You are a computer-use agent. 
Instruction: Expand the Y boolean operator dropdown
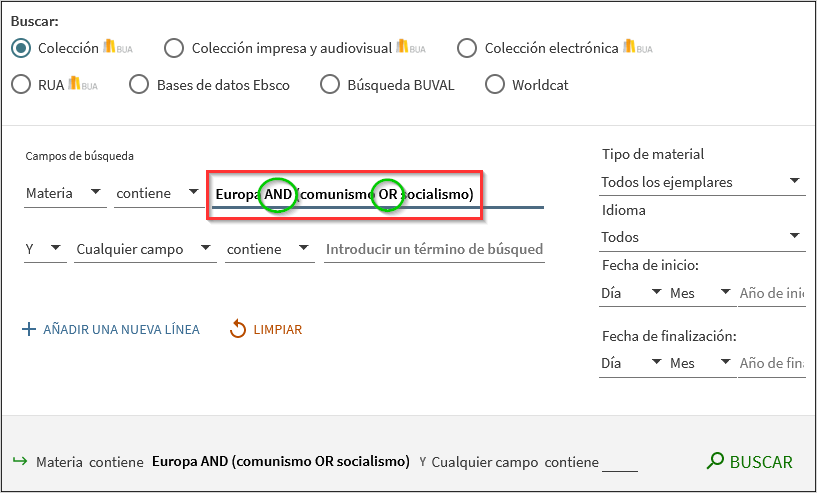tap(44, 249)
